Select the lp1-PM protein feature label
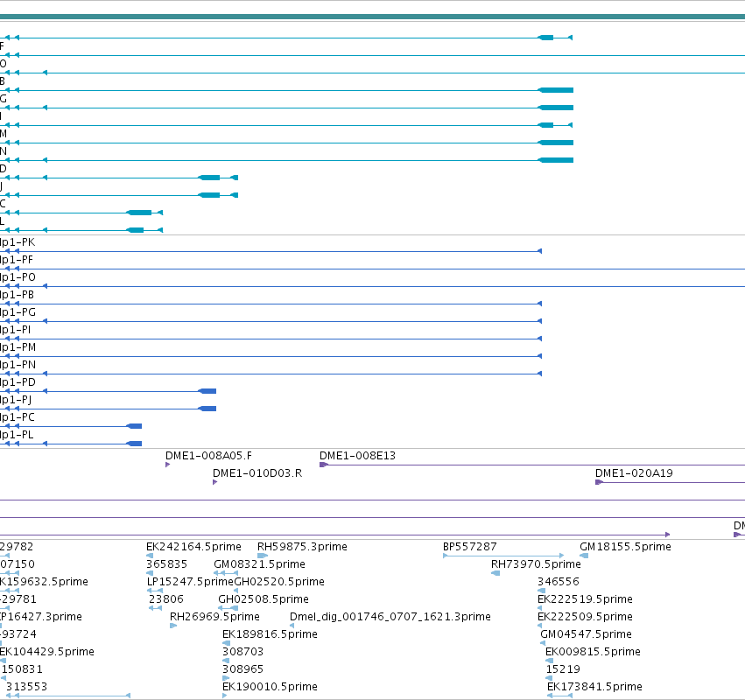Viewport: 745px width, 700px height. [18, 347]
